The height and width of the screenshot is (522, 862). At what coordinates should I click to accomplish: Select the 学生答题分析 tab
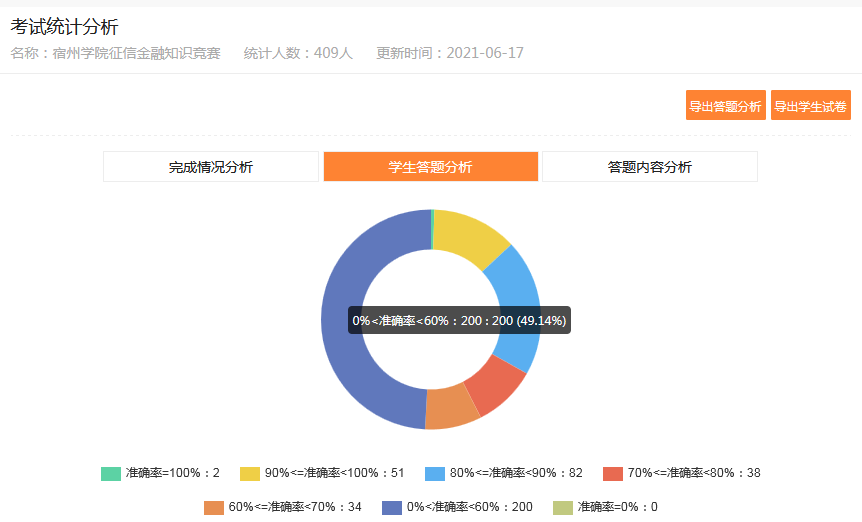[x=430, y=167]
